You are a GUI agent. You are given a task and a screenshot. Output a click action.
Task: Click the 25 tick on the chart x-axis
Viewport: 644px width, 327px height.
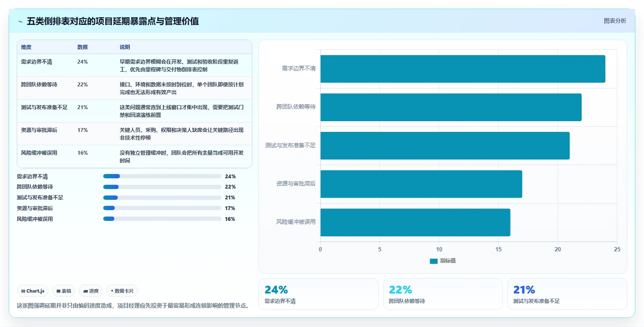click(617, 249)
